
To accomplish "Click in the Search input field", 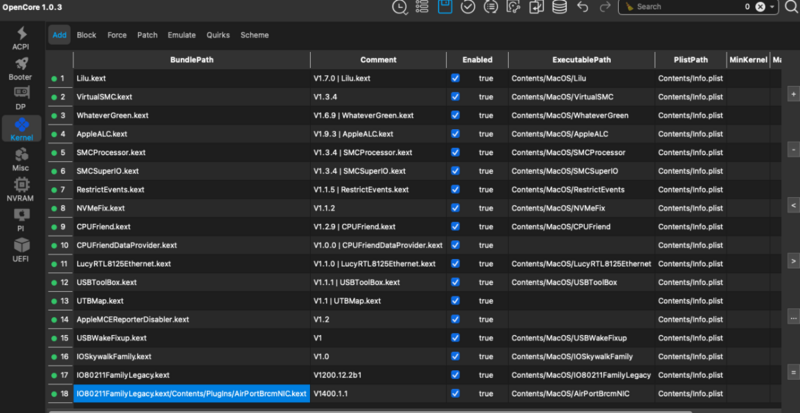I will coord(689,7).
